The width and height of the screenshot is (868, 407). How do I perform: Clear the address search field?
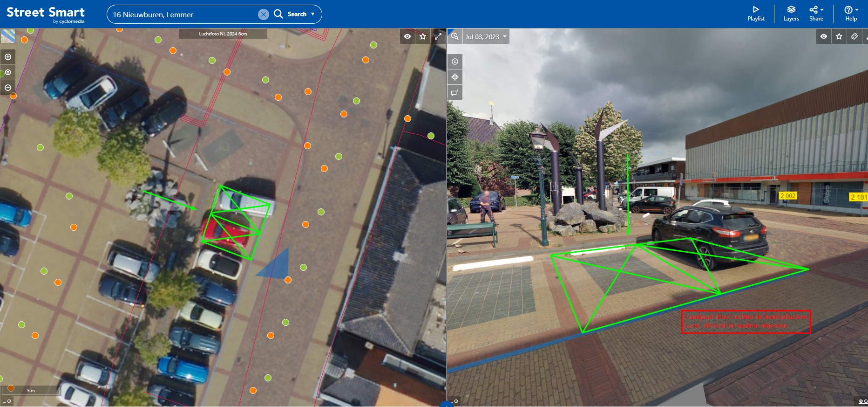click(264, 14)
